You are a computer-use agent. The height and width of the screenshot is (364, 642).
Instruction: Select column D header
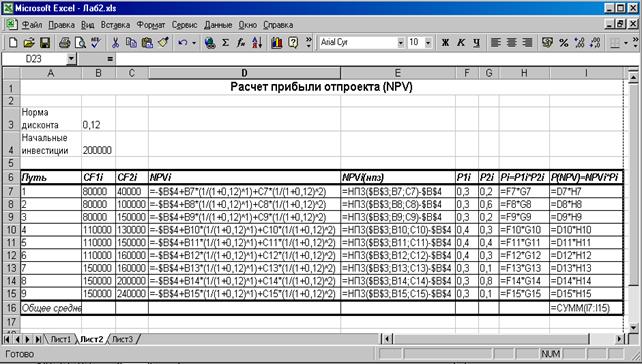point(244,73)
